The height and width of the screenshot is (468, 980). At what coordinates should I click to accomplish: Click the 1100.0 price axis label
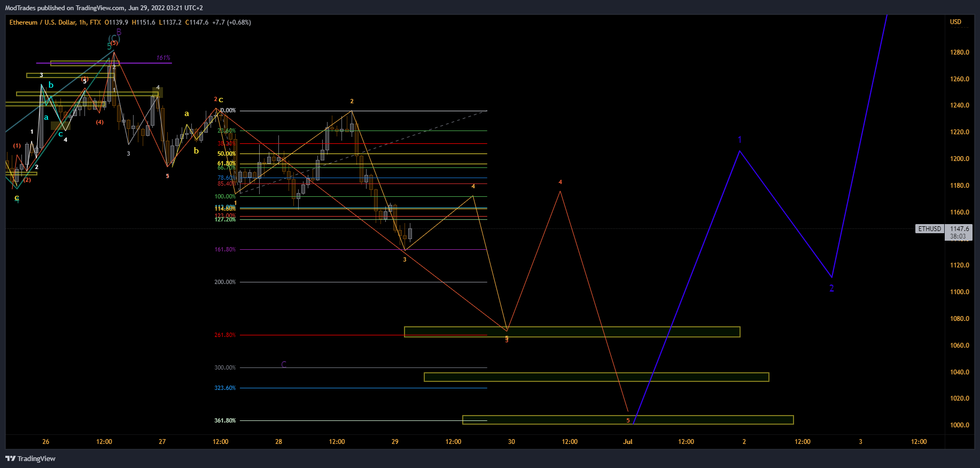pos(960,292)
